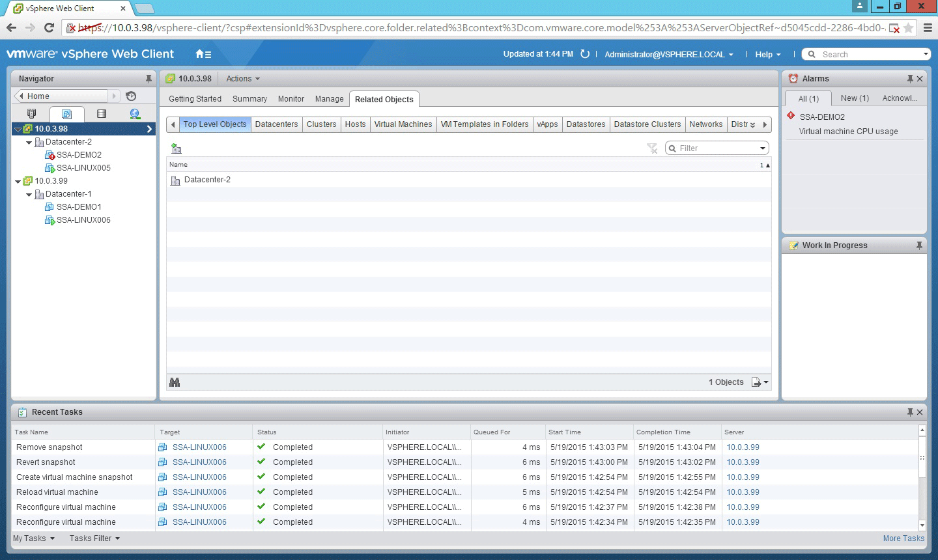Select SSA-LINUX005 in the navigator tree
This screenshot has width=938, height=560.
[83, 168]
